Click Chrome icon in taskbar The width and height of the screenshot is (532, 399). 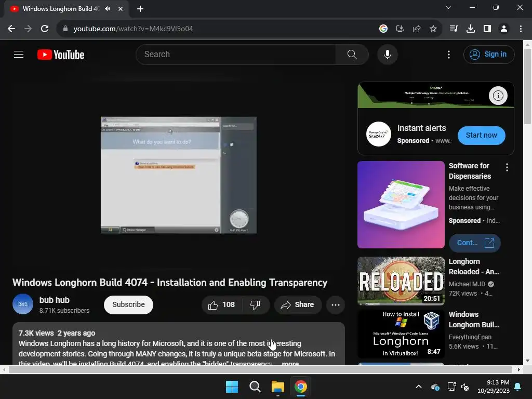301,387
